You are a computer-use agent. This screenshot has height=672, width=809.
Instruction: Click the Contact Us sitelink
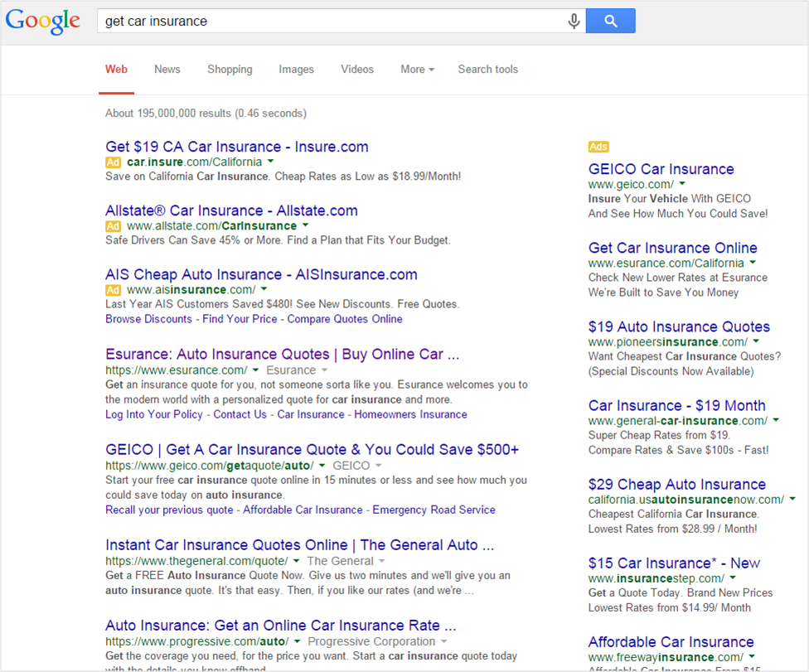(x=240, y=414)
